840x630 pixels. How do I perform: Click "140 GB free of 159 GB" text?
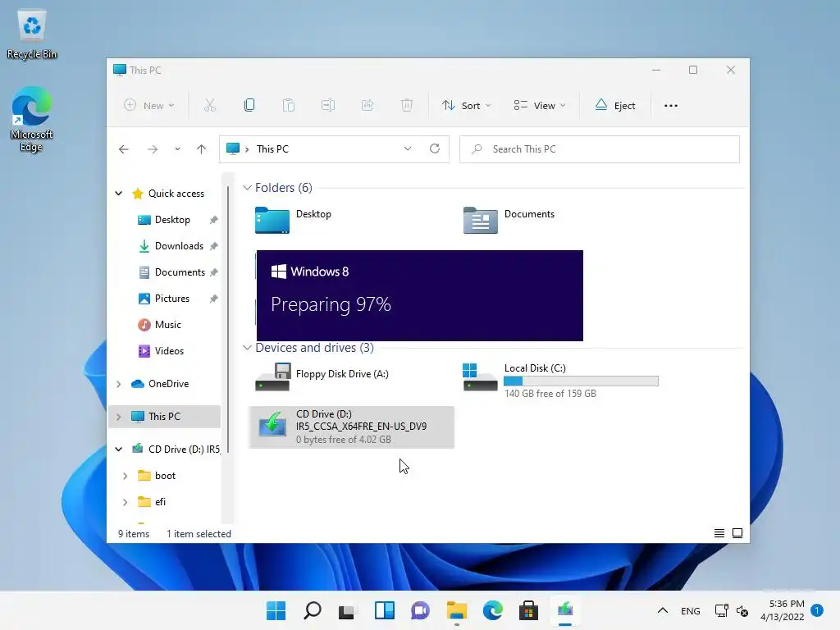550,393
